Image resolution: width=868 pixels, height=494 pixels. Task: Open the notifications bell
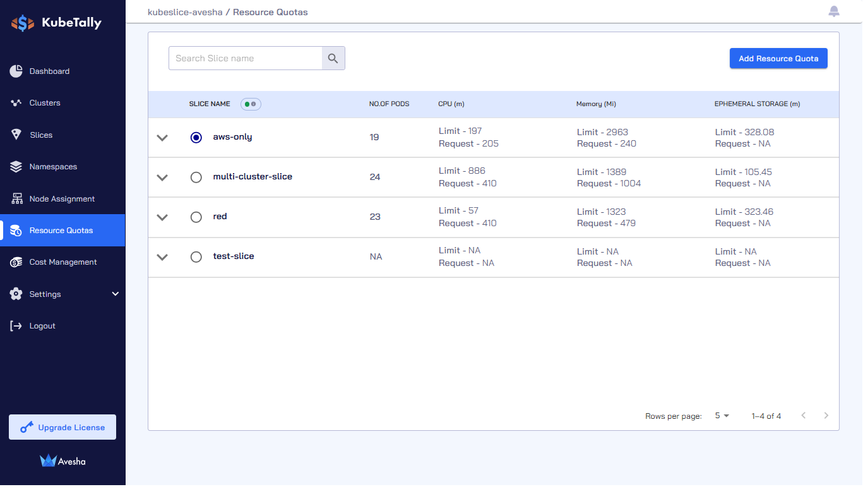click(x=834, y=11)
